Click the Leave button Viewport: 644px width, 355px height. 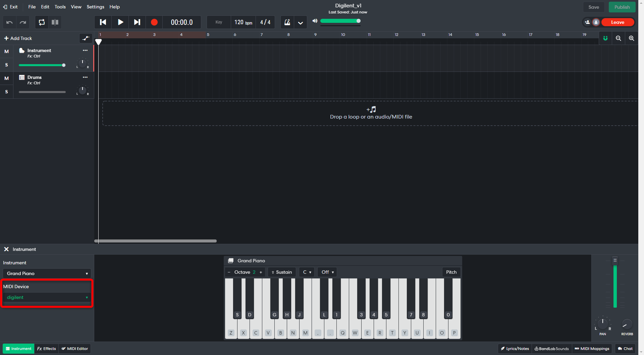click(x=618, y=22)
